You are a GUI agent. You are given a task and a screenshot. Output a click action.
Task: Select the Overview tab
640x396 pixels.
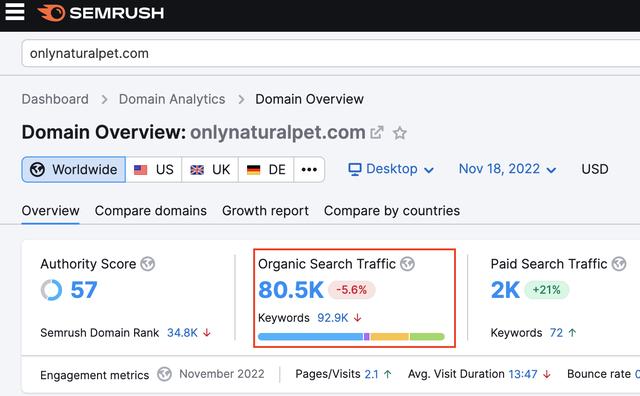[51, 211]
